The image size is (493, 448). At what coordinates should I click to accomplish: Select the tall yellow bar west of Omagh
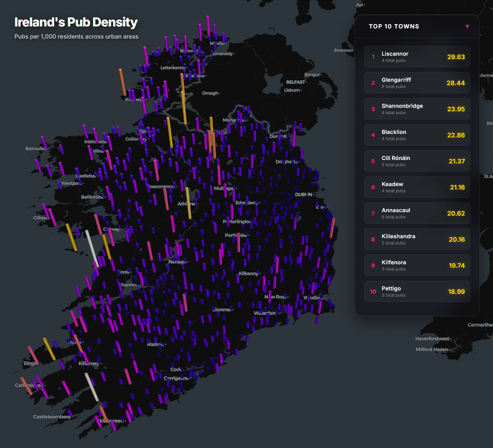[184, 107]
